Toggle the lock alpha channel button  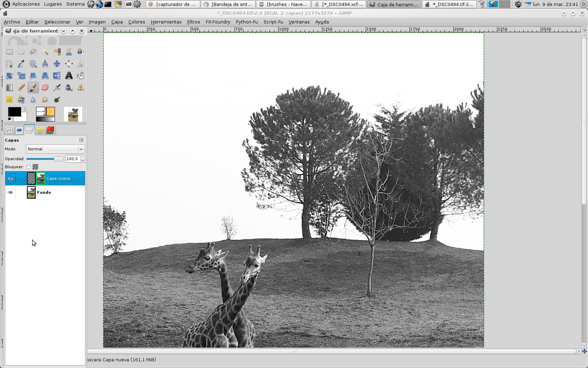click(35, 167)
